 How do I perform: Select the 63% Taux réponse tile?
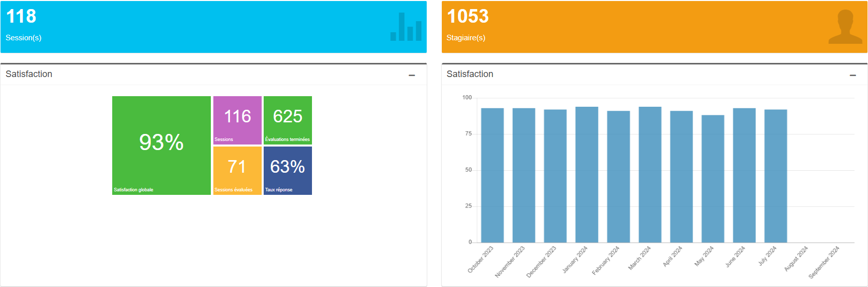click(x=287, y=171)
